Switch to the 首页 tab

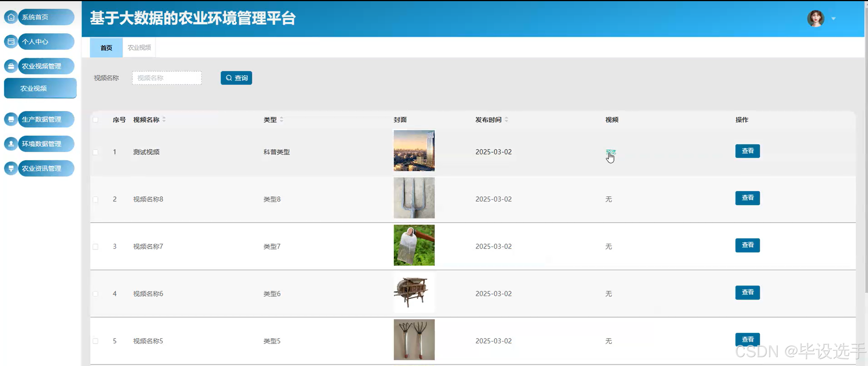(x=106, y=48)
